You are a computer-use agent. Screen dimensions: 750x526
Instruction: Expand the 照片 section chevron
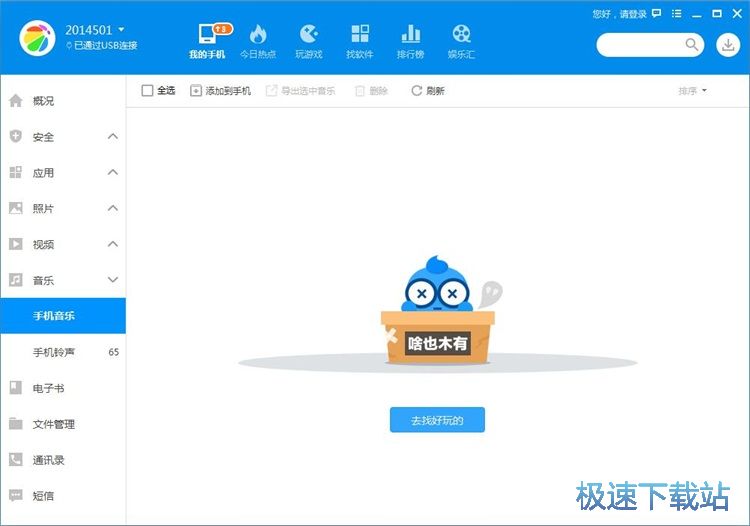[113, 208]
